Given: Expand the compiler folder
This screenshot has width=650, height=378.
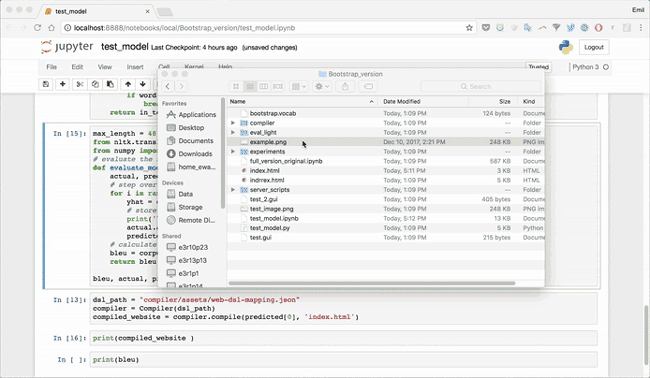Looking at the screenshot, I should coord(233,123).
